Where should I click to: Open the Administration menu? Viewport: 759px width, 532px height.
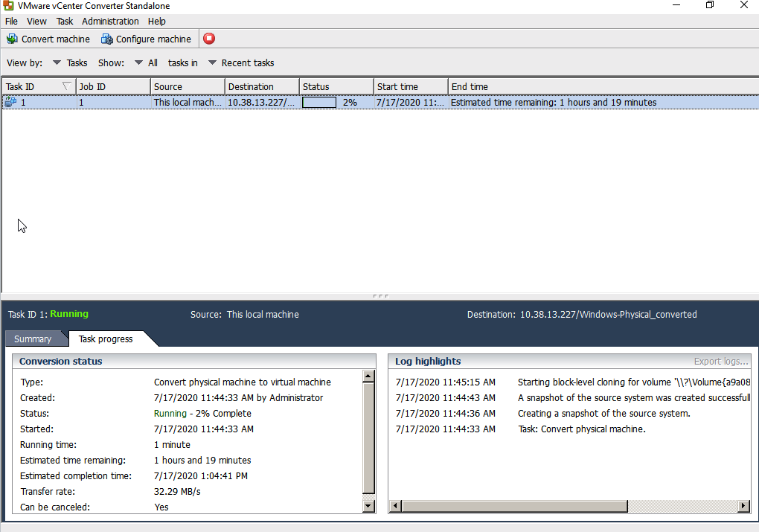tap(110, 22)
